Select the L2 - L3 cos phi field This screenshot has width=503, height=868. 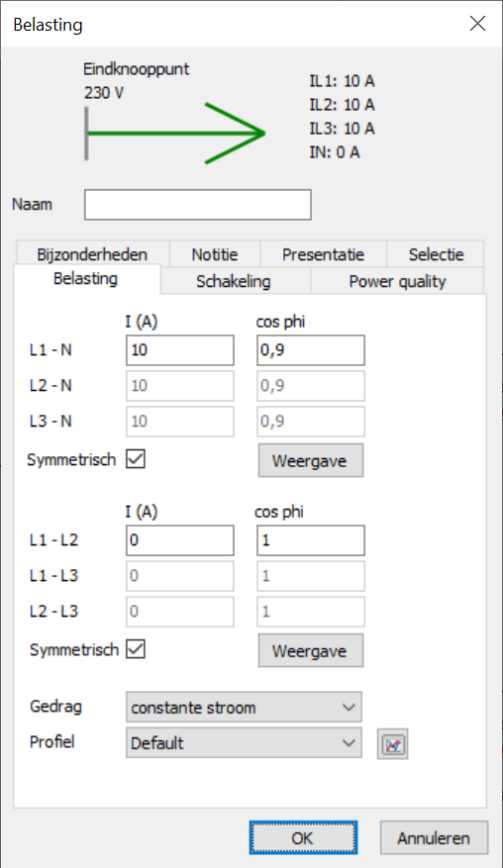311,611
